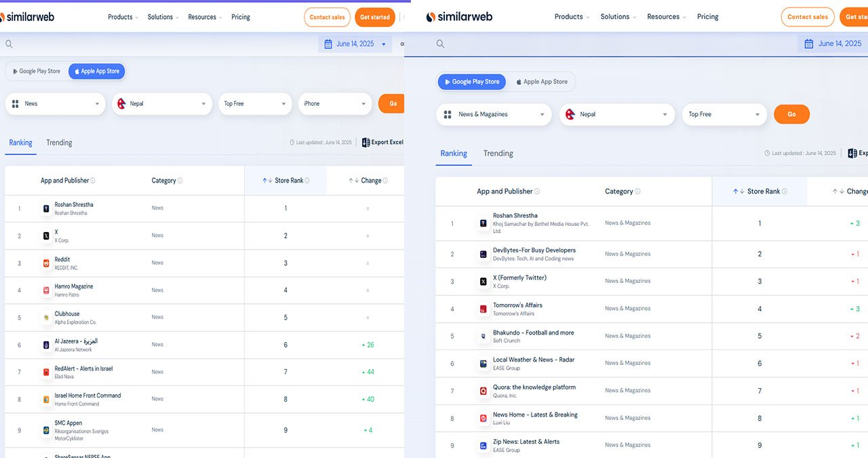This screenshot has height=458, width=868.
Task: Open Pricing in left pane navigation
Action: click(x=240, y=17)
